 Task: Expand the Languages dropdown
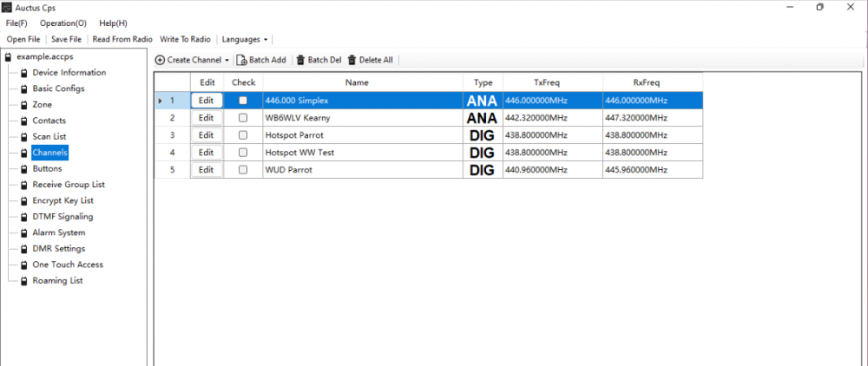245,39
